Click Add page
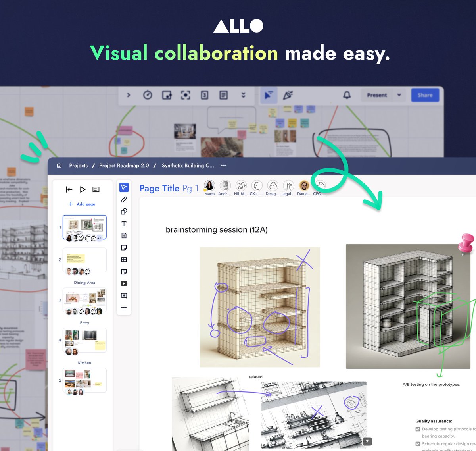The height and width of the screenshot is (451, 476). point(82,204)
